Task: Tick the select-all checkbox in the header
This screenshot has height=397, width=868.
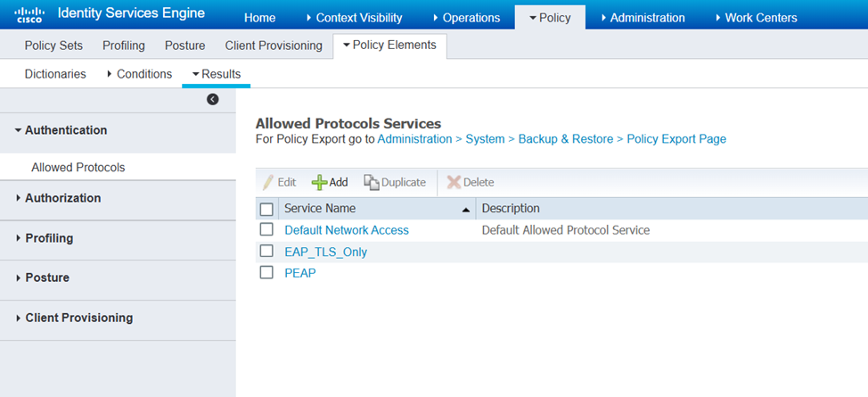Action: pos(266,209)
